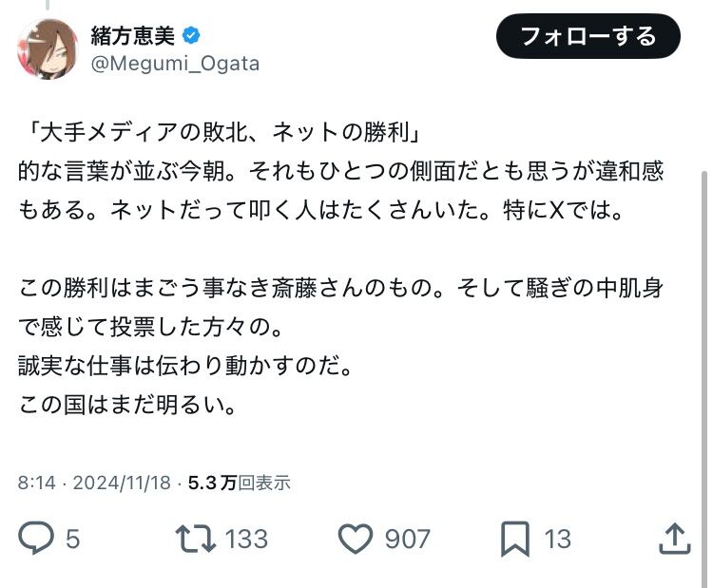This screenshot has height=588, width=713.
Task: Click the vertical scrollbar on the right
Action: coord(704,377)
